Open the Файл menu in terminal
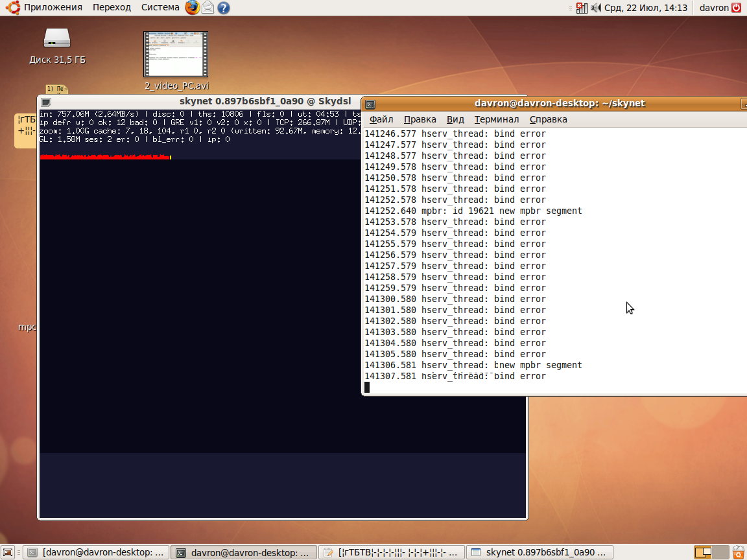 [381, 119]
